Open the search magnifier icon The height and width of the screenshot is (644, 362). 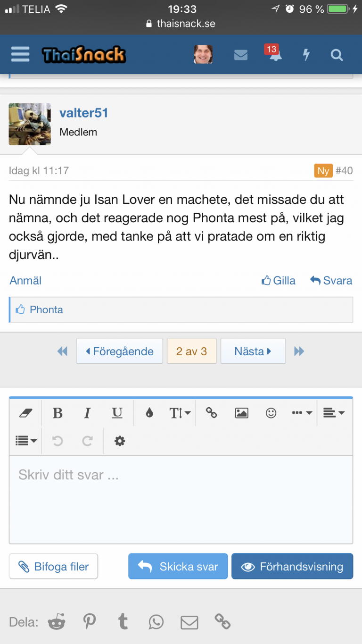click(x=337, y=55)
